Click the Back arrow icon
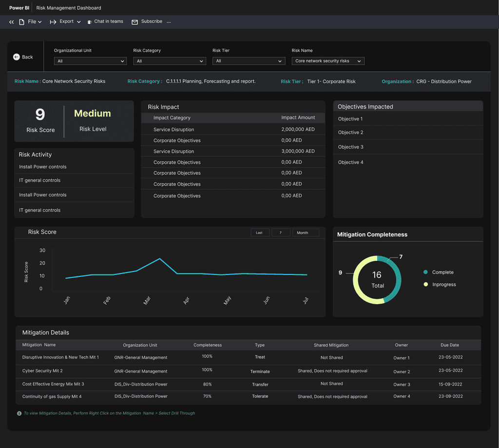Image resolution: width=499 pixels, height=448 pixels. [x=17, y=57]
